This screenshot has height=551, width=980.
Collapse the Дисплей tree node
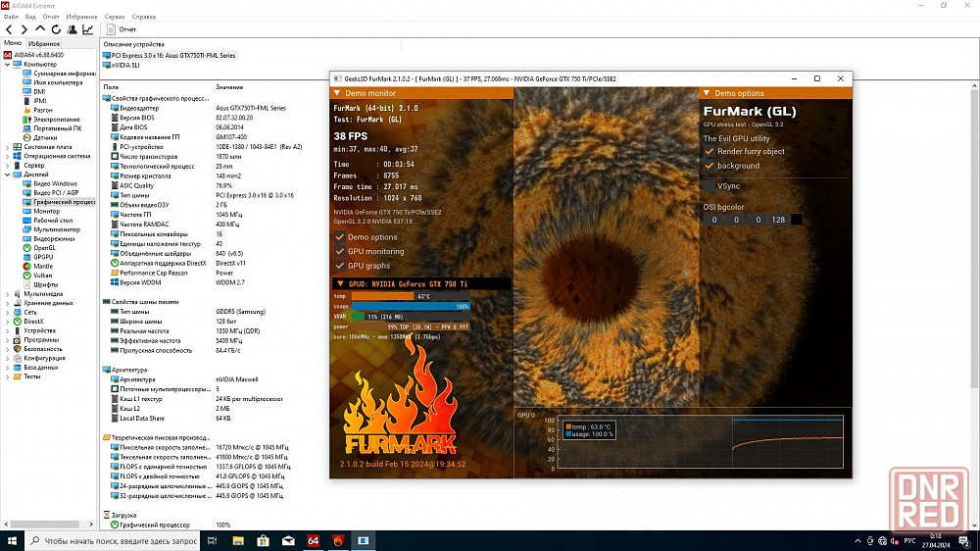(8, 175)
